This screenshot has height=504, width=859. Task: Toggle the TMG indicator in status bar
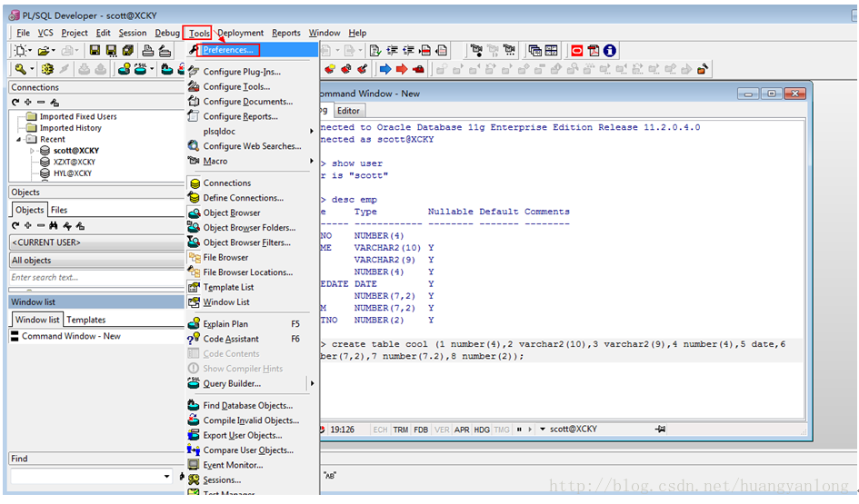[x=501, y=430]
